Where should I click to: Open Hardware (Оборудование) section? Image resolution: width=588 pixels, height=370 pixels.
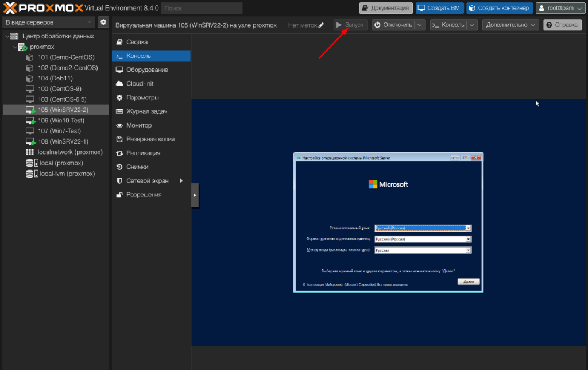coord(147,70)
